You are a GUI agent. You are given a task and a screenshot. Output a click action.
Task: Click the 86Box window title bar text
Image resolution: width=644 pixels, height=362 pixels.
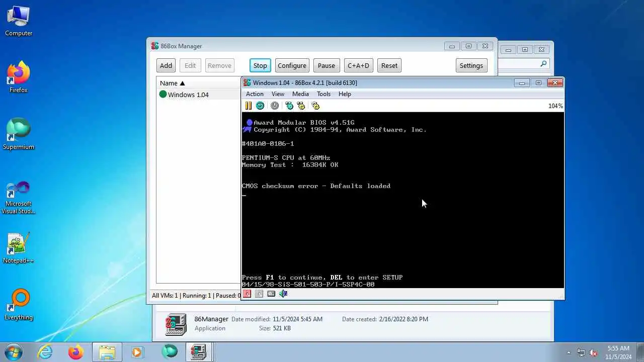point(305,83)
